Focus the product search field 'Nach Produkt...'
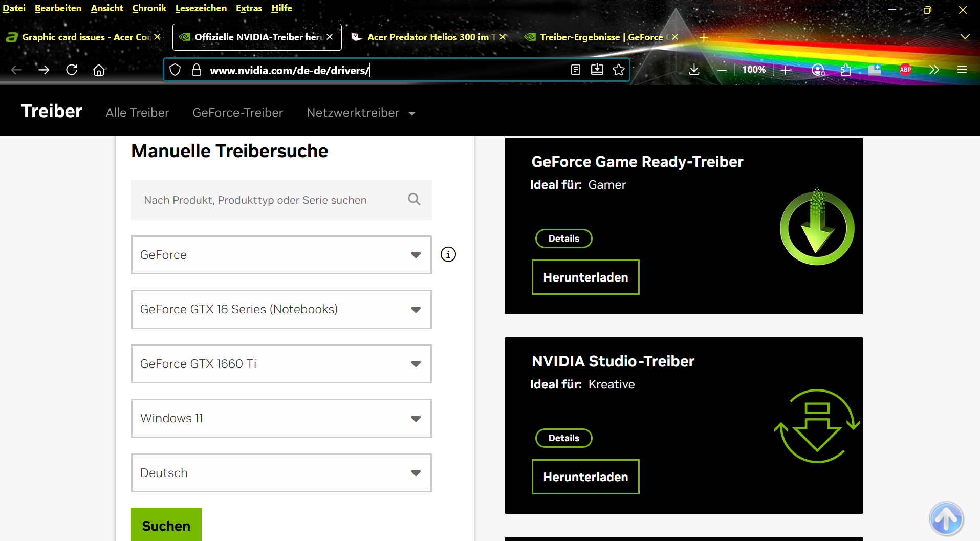980x541 pixels. tap(281, 200)
